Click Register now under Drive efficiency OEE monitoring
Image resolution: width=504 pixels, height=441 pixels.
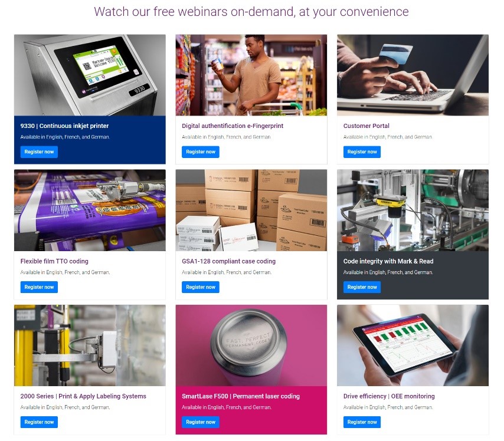362,422
